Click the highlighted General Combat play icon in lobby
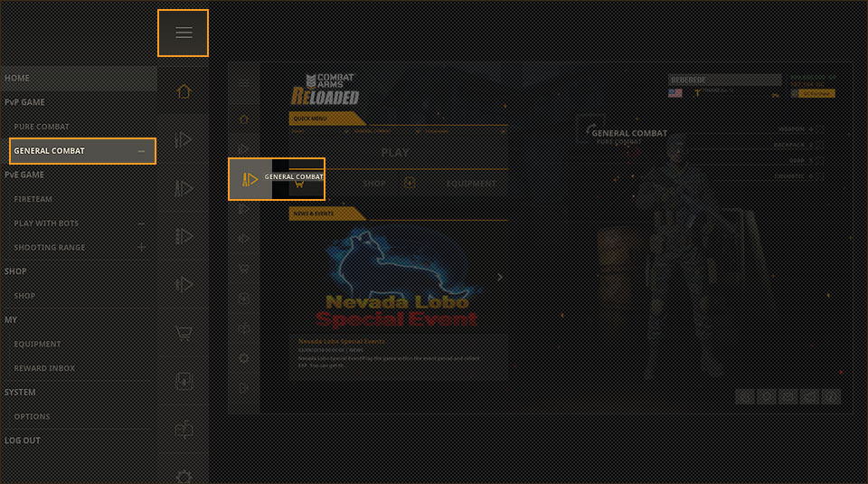The width and height of the screenshot is (868, 484). click(250, 179)
